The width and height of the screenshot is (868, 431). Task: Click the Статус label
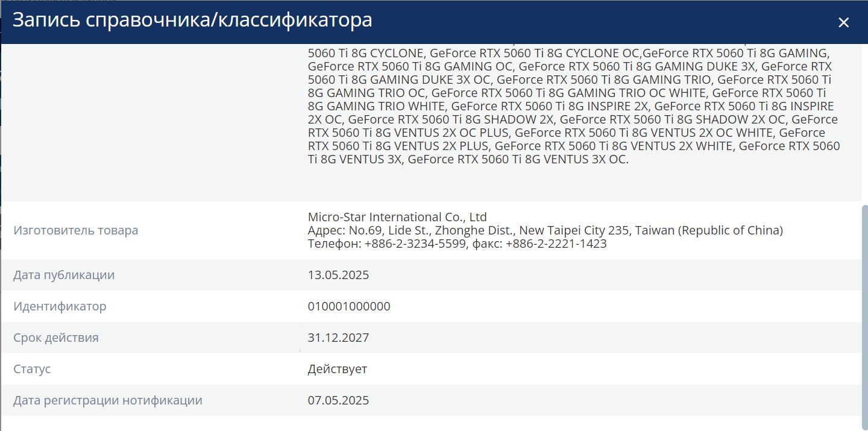tap(32, 369)
